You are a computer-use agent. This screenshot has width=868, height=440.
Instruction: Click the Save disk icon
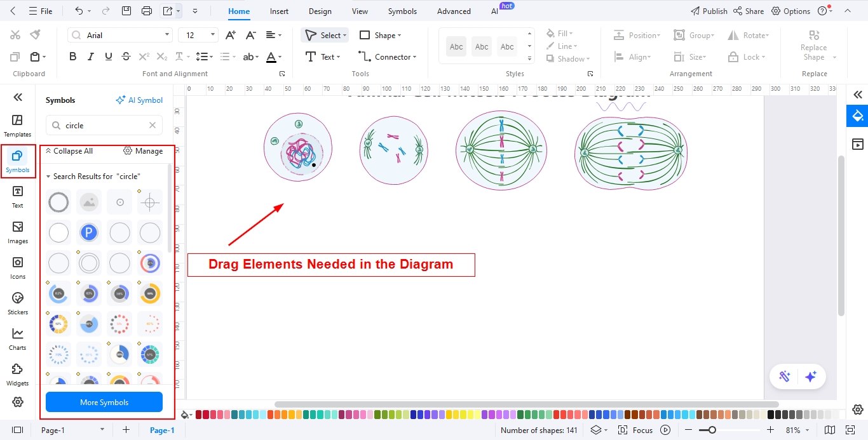126,11
